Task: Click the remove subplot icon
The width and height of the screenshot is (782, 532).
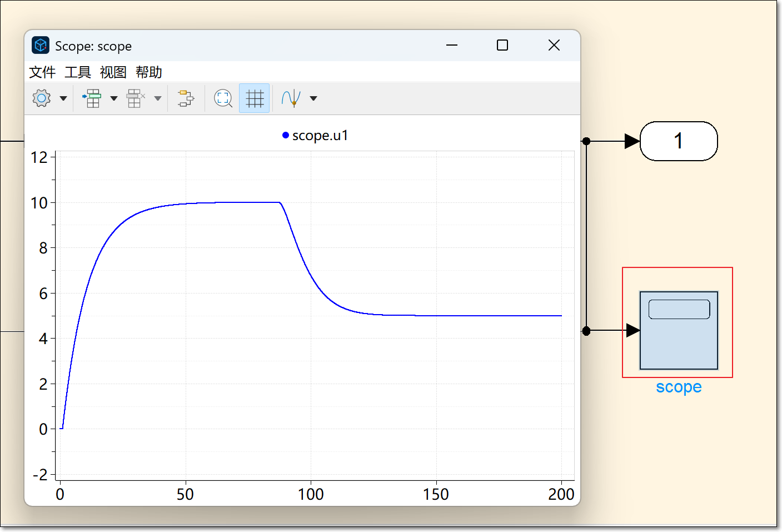Action: 135,98
